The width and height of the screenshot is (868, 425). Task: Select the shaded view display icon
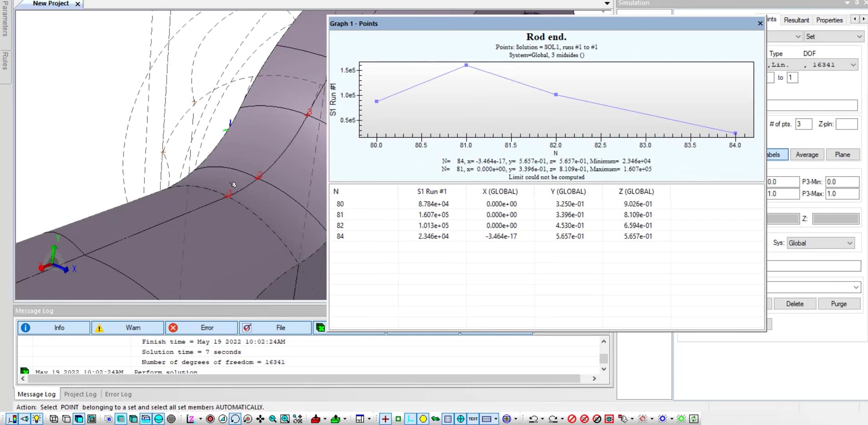79,419
